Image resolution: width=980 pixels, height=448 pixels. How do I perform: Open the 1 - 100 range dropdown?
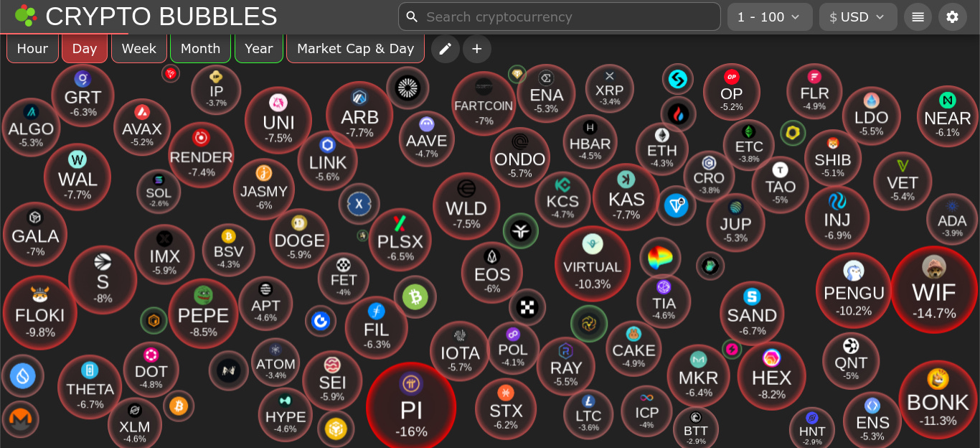tap(770, 17)
